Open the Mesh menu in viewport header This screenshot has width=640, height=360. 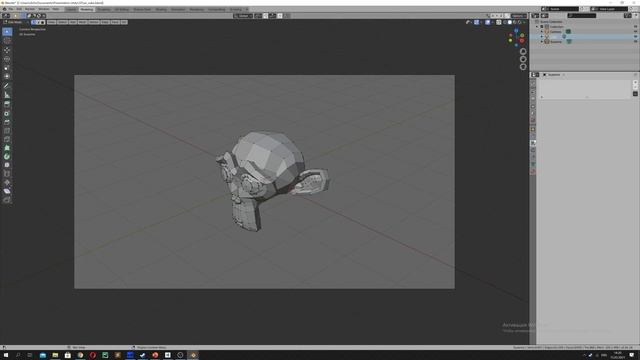[82, 22]
